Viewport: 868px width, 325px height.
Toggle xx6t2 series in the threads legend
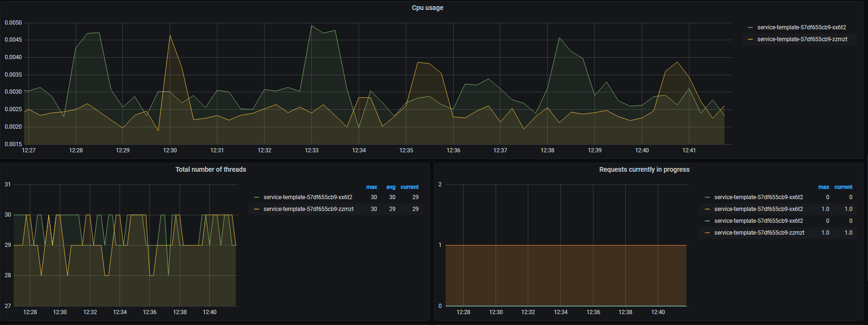pyautogui.click(x=308, y=197)
